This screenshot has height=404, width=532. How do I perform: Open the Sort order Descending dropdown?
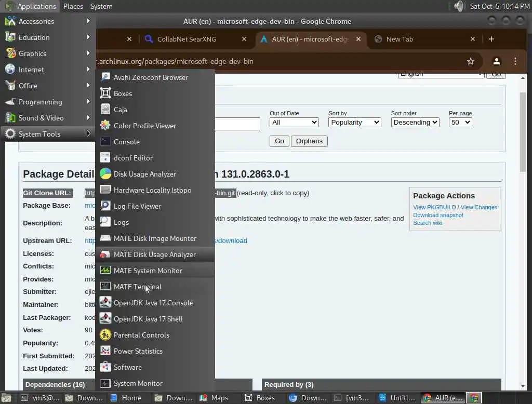[x=415, y=123]
